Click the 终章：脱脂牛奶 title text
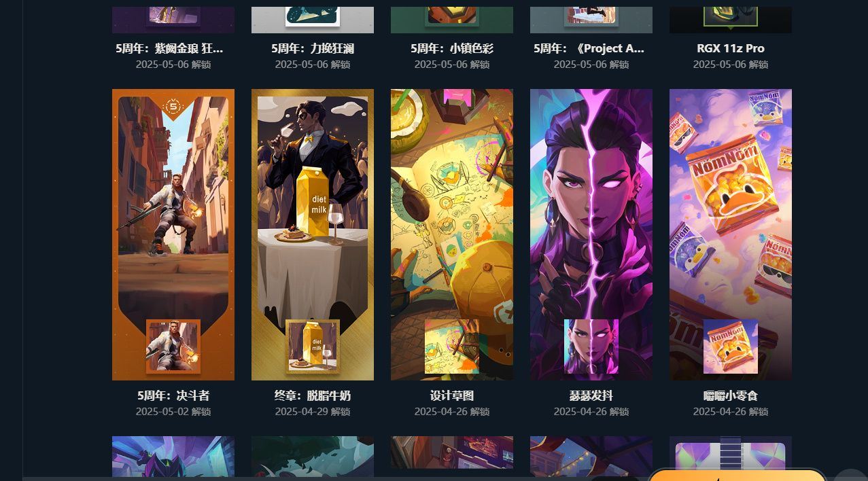Image resolution: width=868 pixels, height=481 pixels. [x=313, y=395]
